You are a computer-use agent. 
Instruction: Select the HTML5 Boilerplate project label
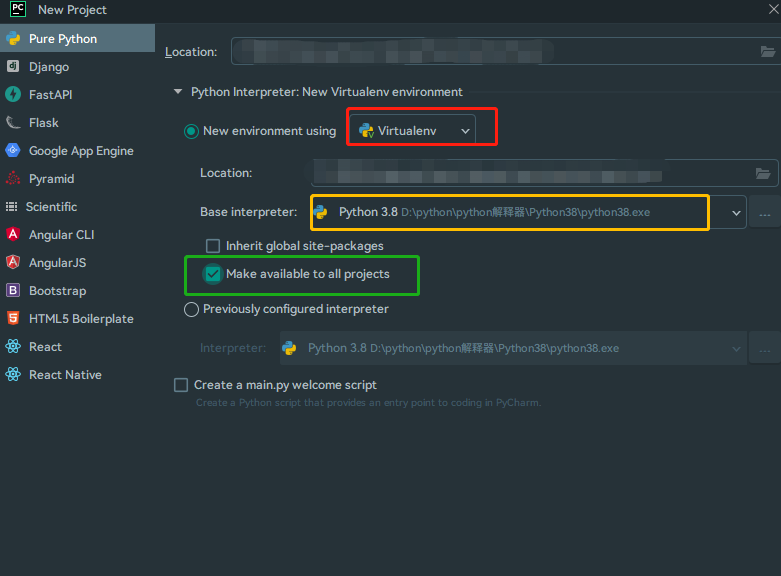(81, 318)
